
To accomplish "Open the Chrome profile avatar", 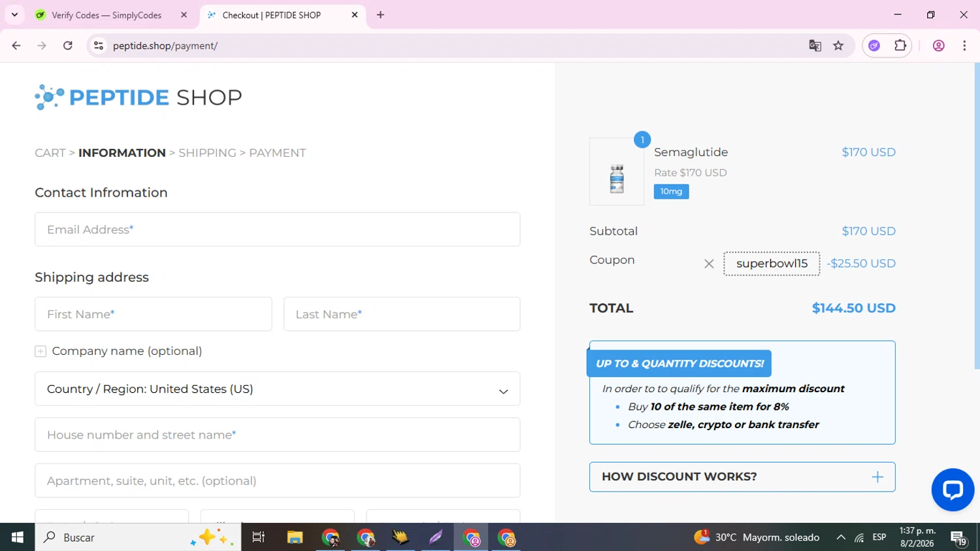I will coord(939,46).
